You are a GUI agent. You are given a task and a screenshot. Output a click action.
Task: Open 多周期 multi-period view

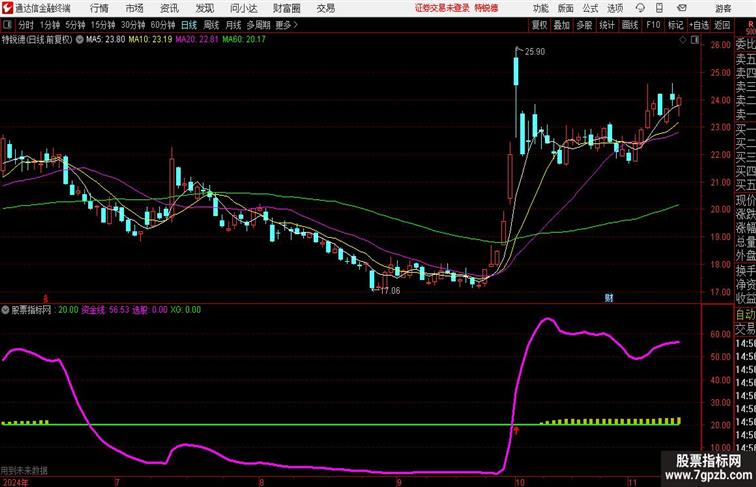pos(258,25)
